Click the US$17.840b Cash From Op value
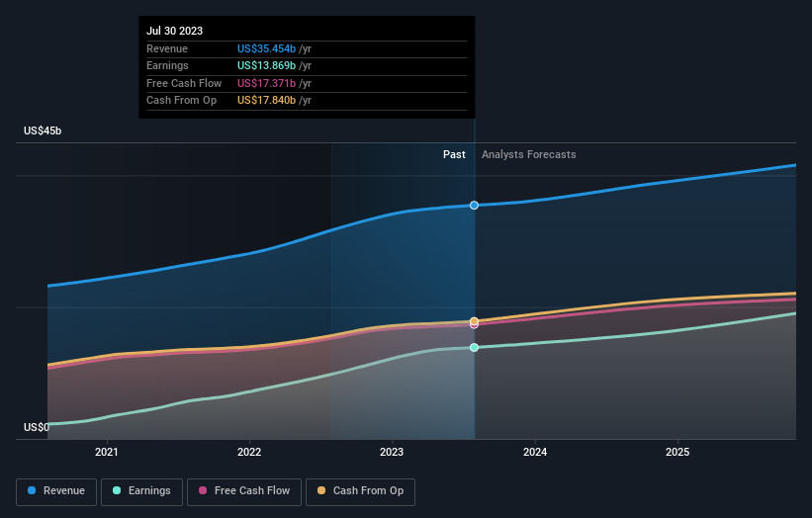The width and height of the screenshot is (812, 518). click(266, 101)
